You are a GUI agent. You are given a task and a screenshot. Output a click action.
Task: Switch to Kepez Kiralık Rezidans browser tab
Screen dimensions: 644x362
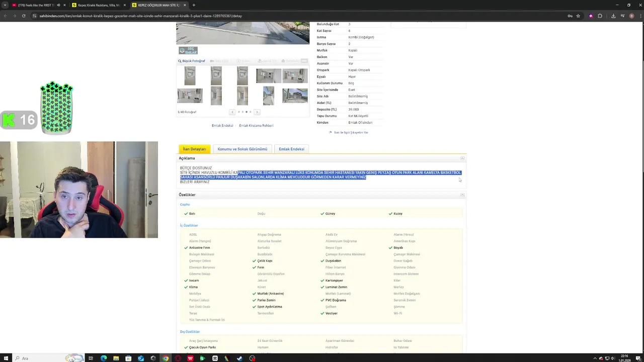(99, 5)
